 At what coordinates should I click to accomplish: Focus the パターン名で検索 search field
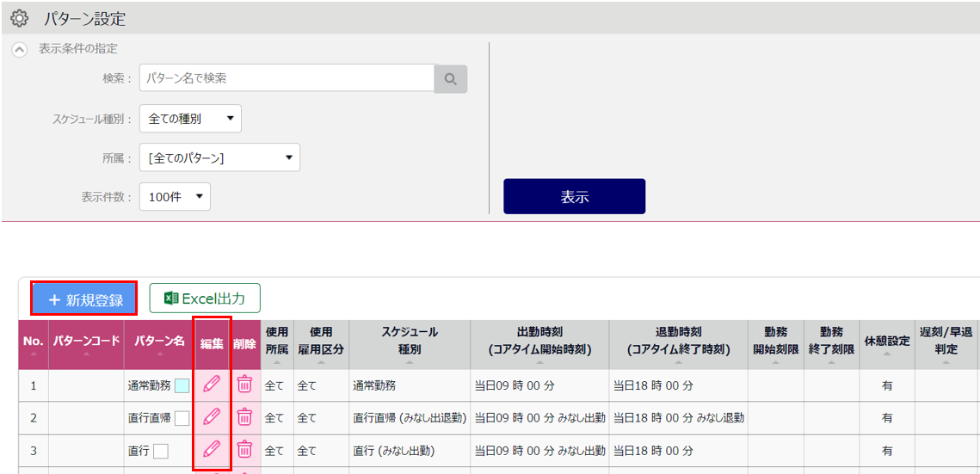[287, 78]
